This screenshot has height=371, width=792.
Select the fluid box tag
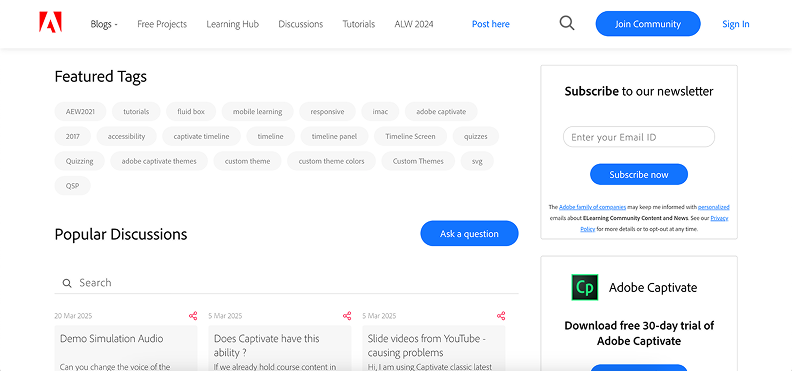[191, 112]
